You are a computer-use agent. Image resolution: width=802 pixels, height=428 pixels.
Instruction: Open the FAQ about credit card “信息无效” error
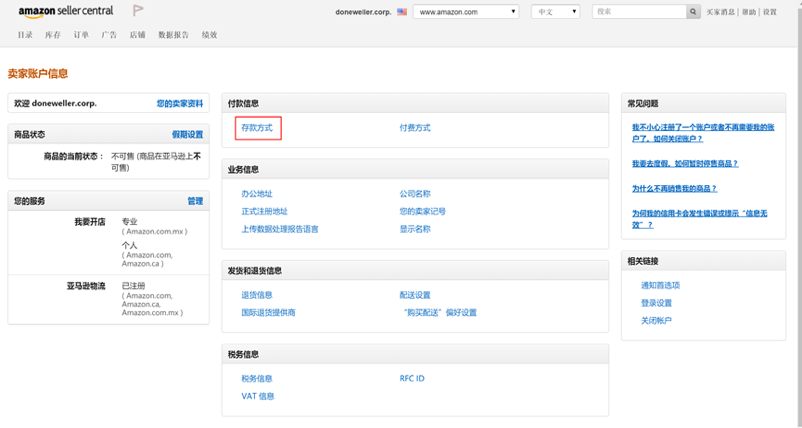[700, 219]
